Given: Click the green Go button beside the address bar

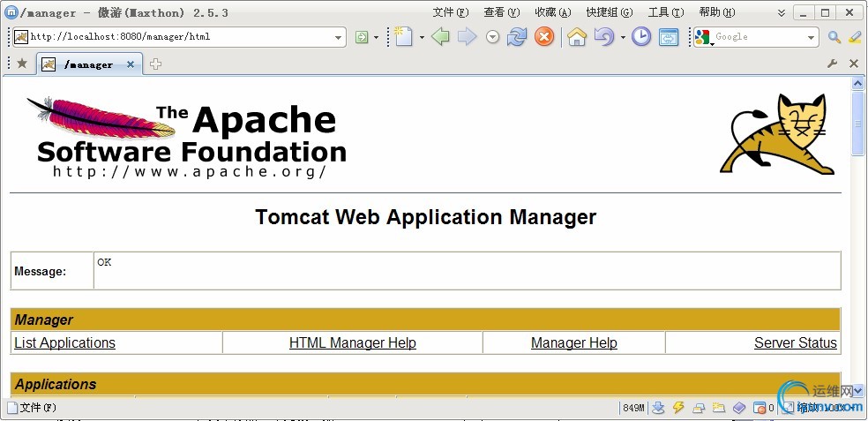Looking at the screenshot, I should click(x=362, y=37).
